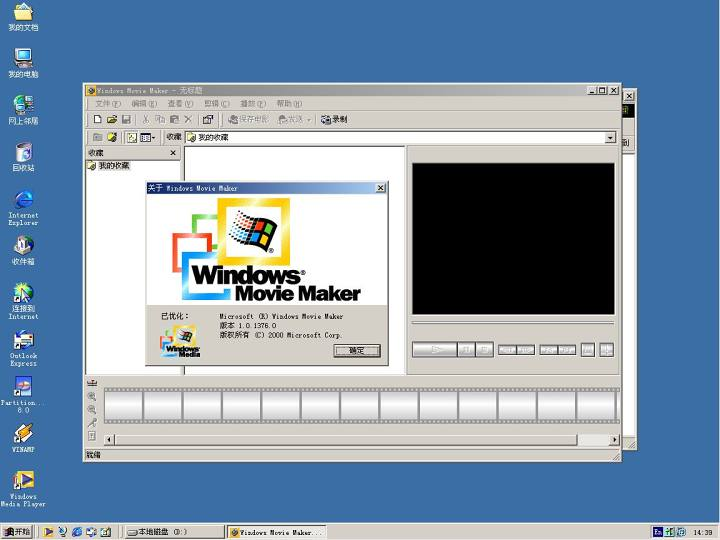Click the audio levels icon
The width and height of the screenshot is (720, 540).
pos(92,436)
